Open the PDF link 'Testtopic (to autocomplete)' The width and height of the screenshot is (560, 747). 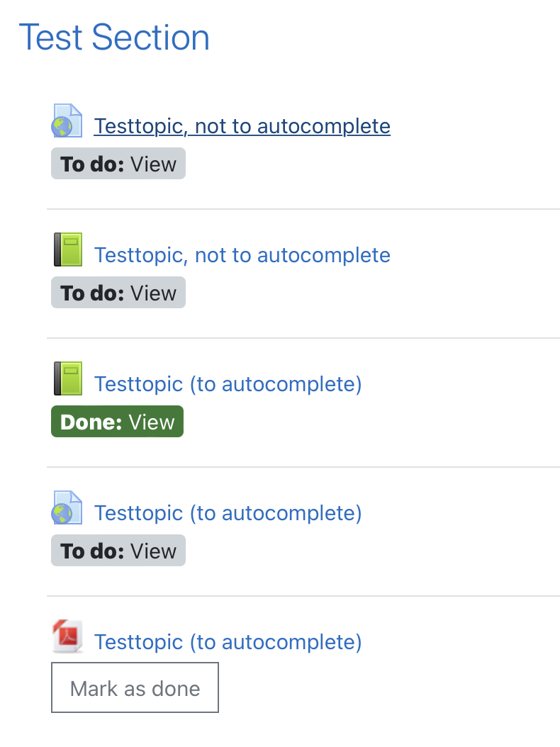[228, 643]
